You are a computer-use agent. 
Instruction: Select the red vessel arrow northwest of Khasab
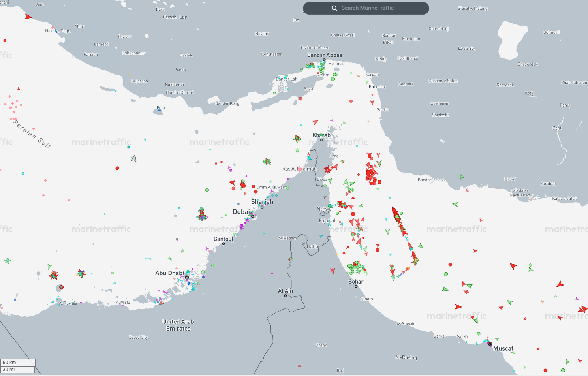coord(315,122)
